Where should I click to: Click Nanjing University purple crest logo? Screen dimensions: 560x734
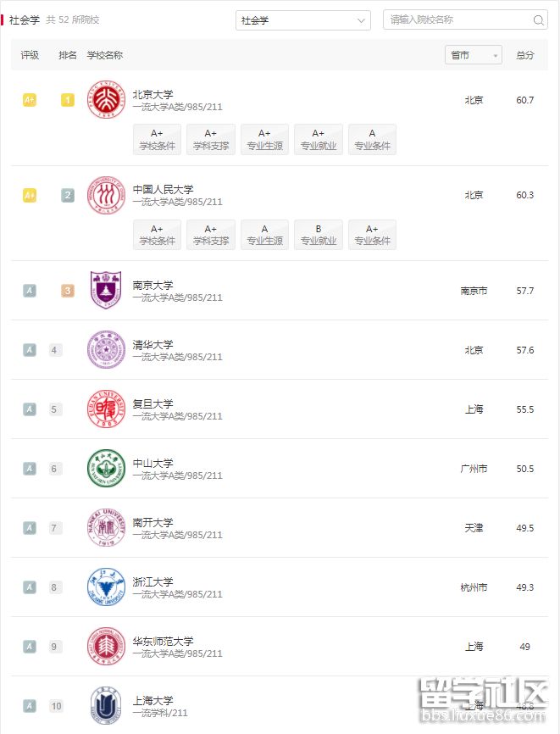click(106, 290)
